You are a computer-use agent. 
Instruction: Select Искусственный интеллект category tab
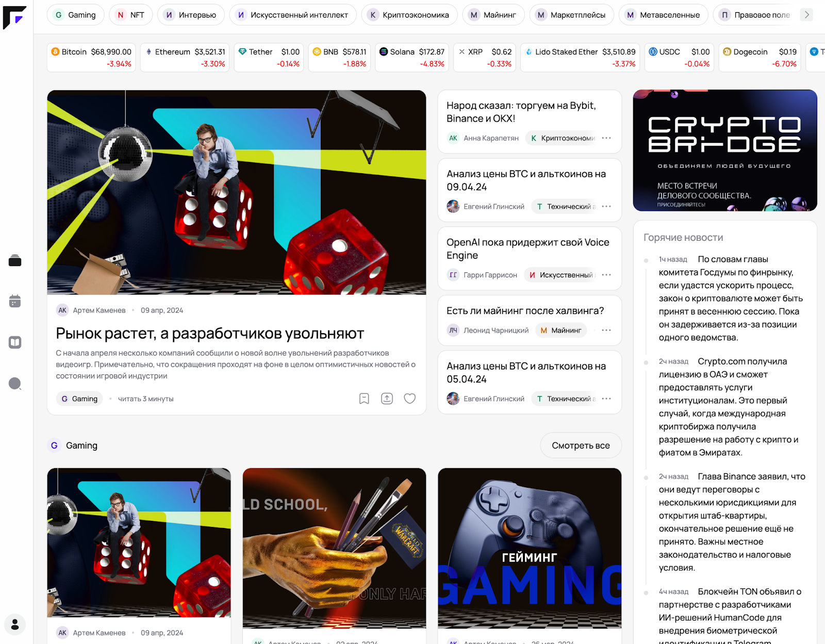click(x=293, y=15)
